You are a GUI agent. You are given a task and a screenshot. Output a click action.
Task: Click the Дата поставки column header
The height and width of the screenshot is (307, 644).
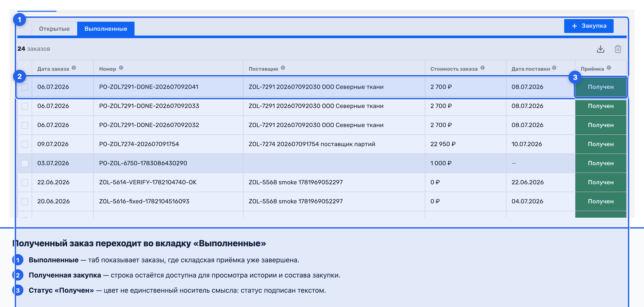[531, 69]
